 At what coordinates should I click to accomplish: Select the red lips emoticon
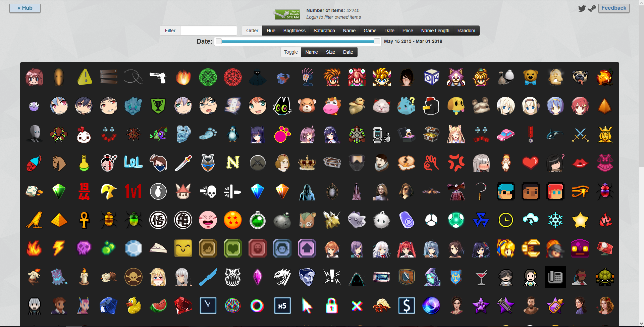click(x=580, y=163)
